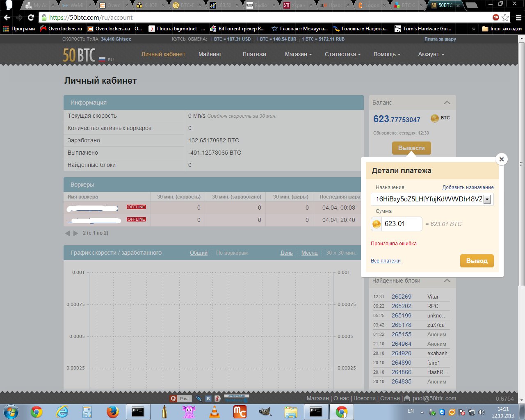Click the Google Chrome icon next to Start

coord(37,411)
